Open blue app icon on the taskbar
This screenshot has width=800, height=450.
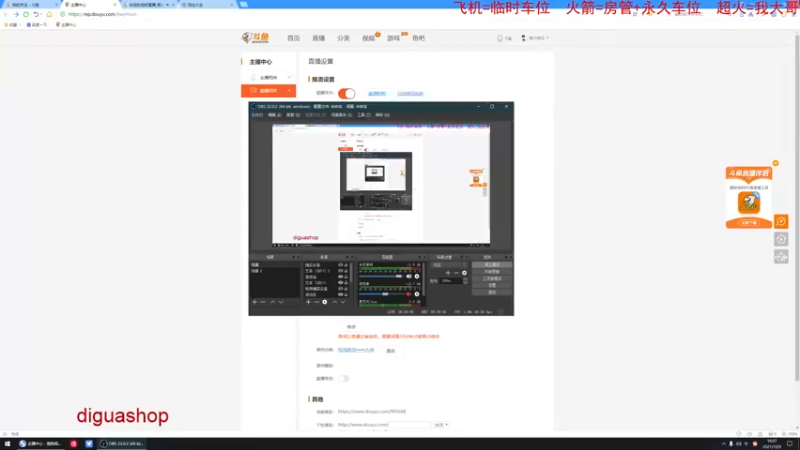click(x=89, y=444)
